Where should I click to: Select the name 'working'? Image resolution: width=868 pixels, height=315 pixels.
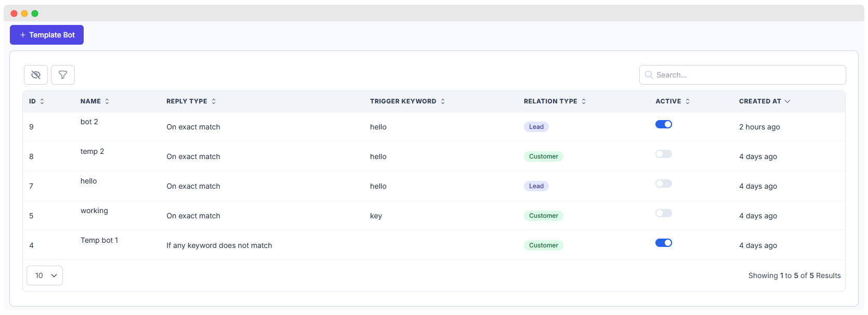coord(95,211)
